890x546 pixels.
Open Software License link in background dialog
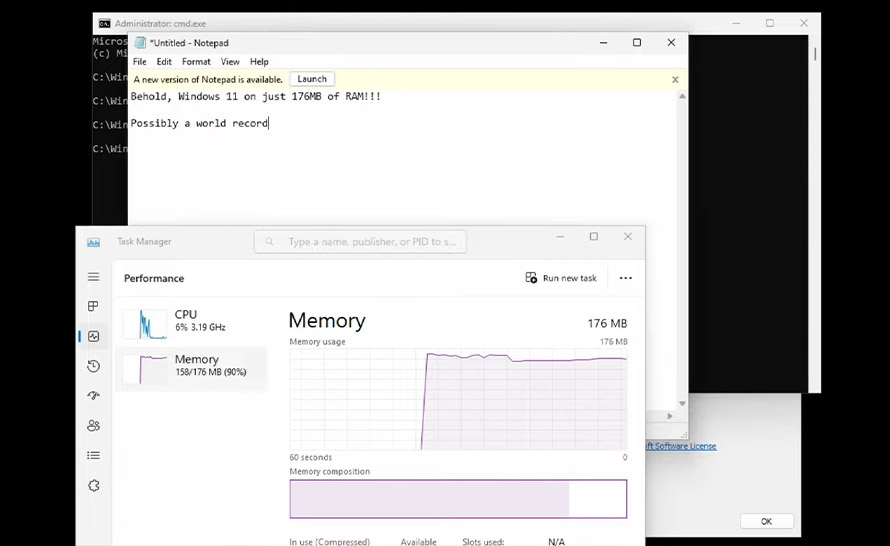pos(681,446)
